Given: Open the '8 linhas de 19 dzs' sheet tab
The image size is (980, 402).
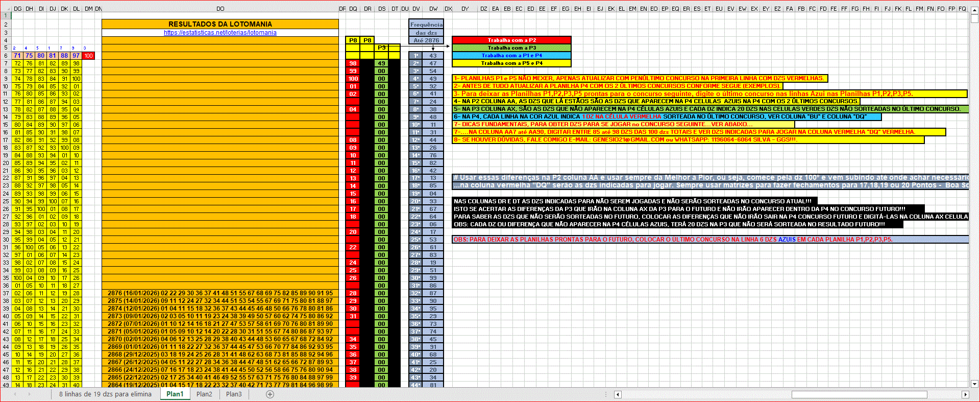Looking at the screenshot, I should 105,394.
